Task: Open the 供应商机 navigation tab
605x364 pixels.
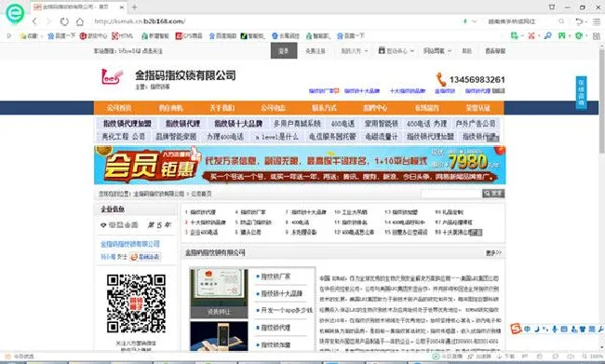Action: coord(170,108)
